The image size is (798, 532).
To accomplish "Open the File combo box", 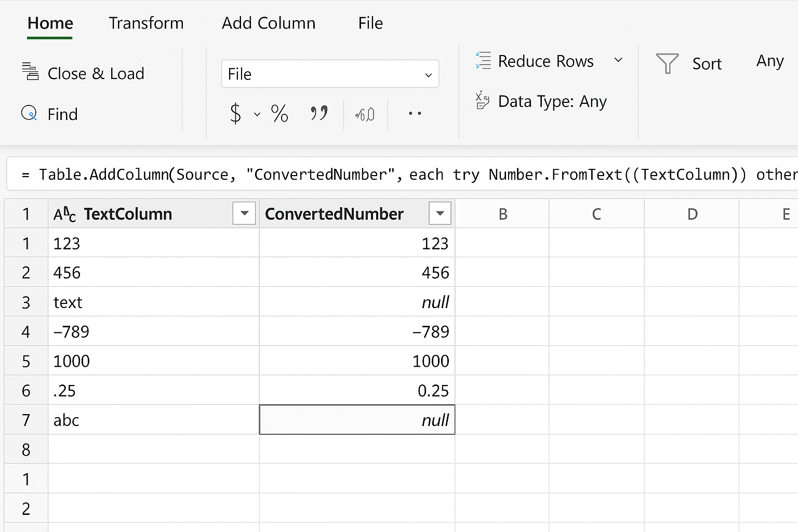I will [330, 74].
